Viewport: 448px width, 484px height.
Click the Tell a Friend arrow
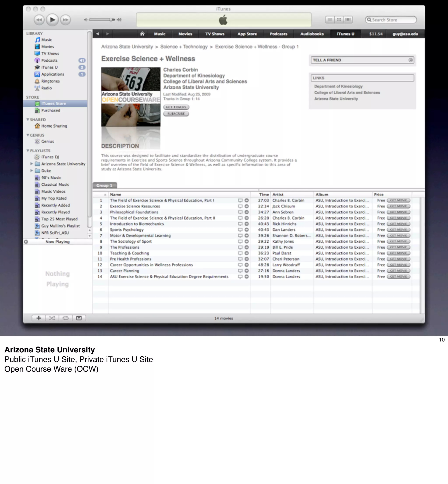coord(410,60)
